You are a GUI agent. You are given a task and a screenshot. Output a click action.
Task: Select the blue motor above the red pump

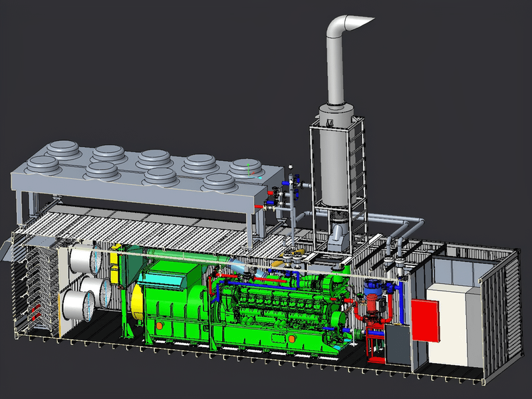[372, 288]
